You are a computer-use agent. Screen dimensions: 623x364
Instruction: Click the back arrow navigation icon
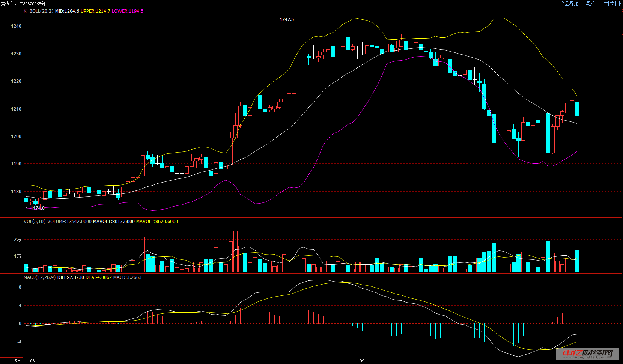(605, 3)
